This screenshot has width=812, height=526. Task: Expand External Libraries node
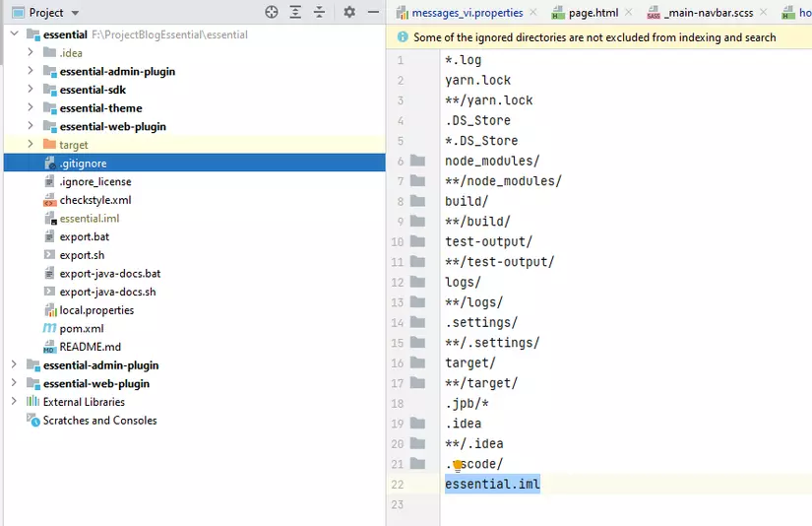tap(14, 402)
